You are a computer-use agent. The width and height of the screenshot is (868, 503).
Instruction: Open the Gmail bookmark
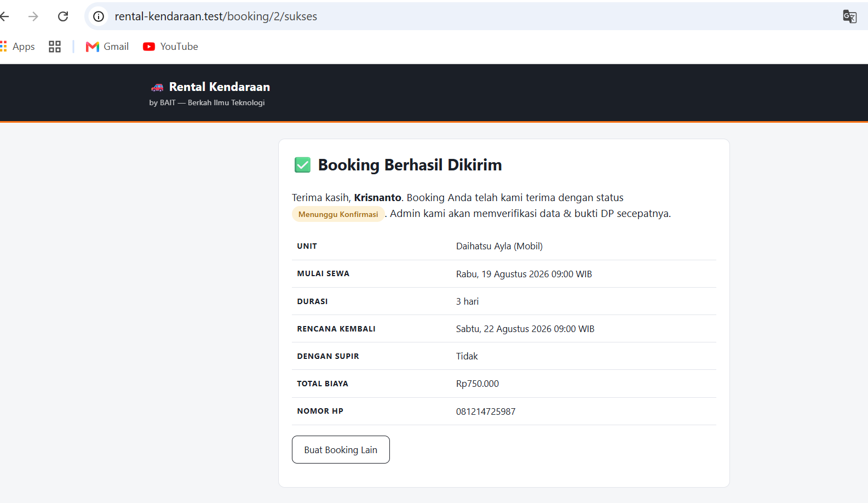(x=107, y=47)
